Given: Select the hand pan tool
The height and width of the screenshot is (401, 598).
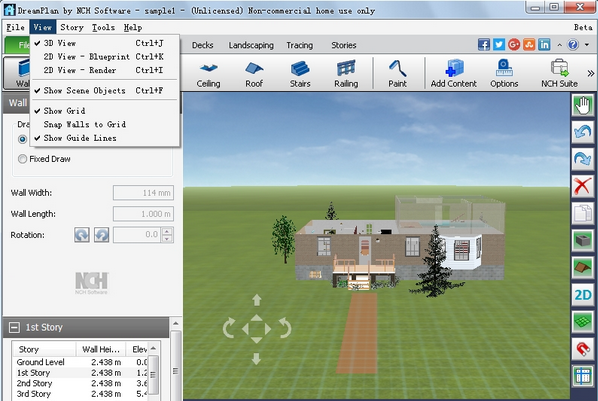Looking at the screenshot, I should [x=582, y=105].
